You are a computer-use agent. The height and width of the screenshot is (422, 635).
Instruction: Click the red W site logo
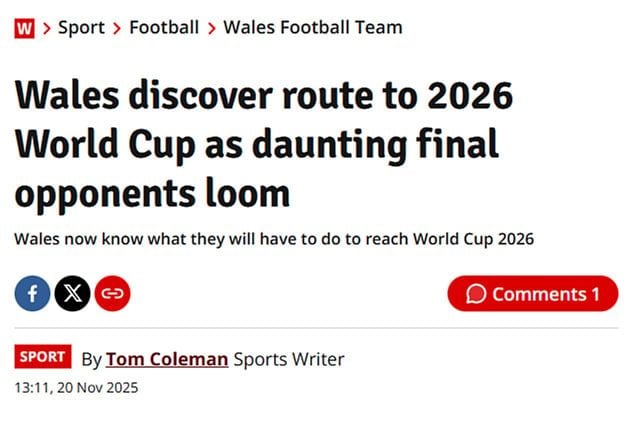pyautogui.click(x=24, y=27)
